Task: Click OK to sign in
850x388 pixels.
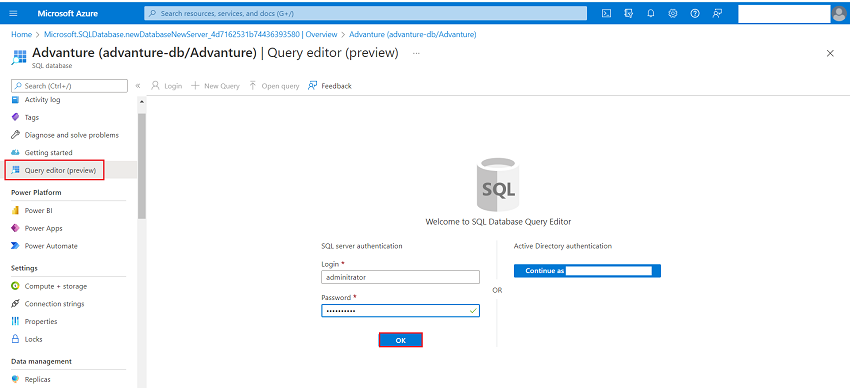Action: click(400, 340)
